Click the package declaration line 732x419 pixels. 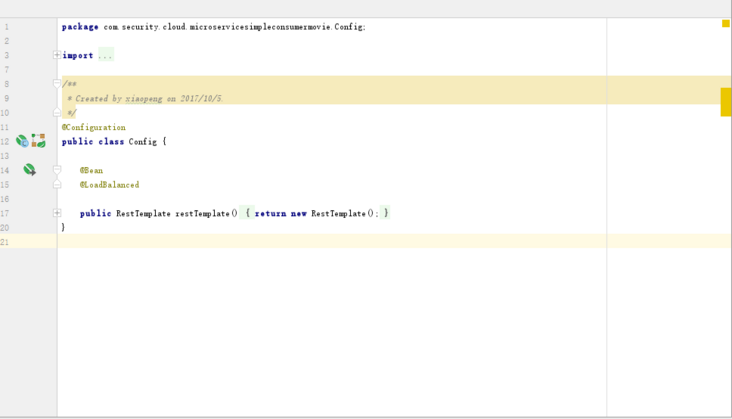[x=213, y=27]
